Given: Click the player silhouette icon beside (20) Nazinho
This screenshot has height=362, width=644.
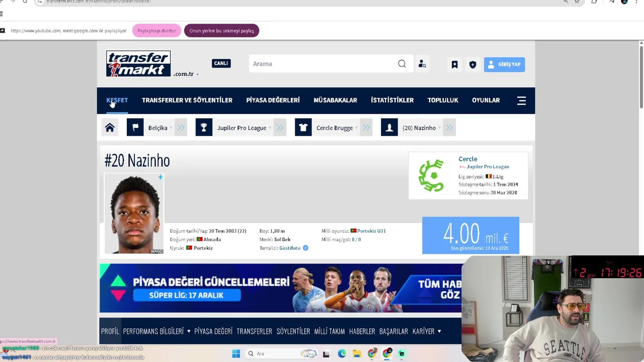Looking at the screenshot, I should click(x=389, y=128).
